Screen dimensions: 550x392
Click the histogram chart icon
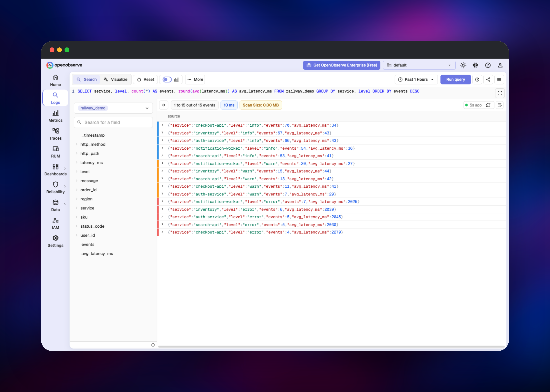(x=176, y=79)
